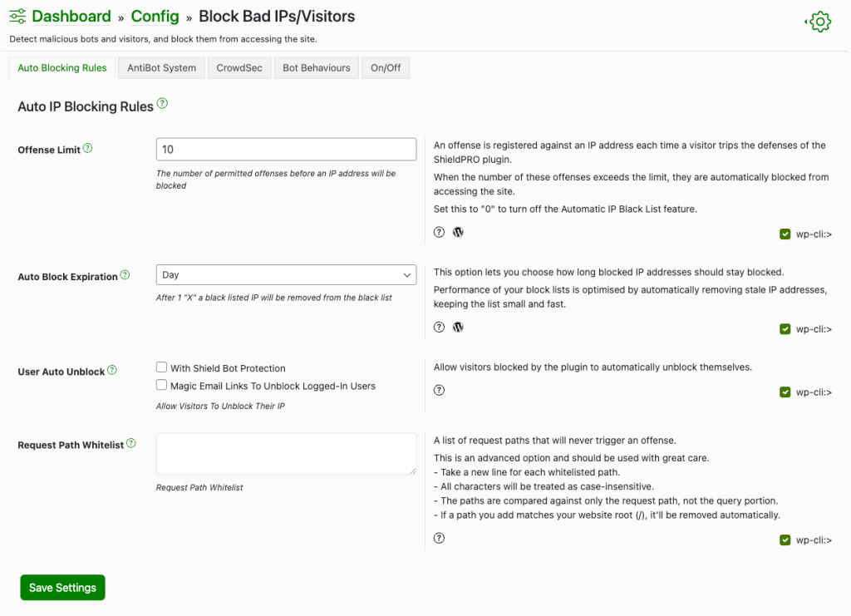The height and width of the screenshot is (616, 851).
Task: Open the CrowdSec tab
Action: click(x=239, y=68)
